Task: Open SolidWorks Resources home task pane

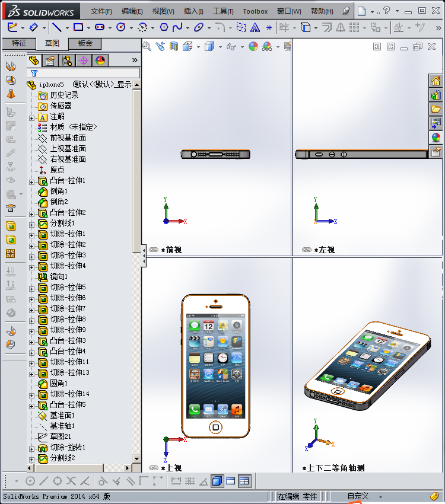Action: coord(436,81)
